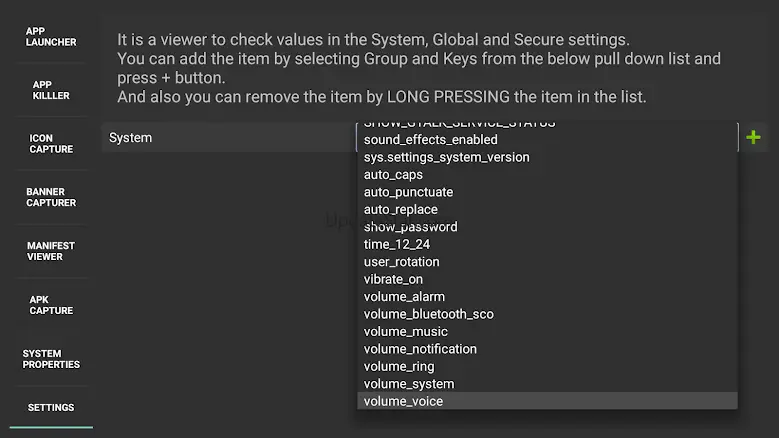Select time_12_24 setting key
This screenshot has height=438, width=779.
546,244
